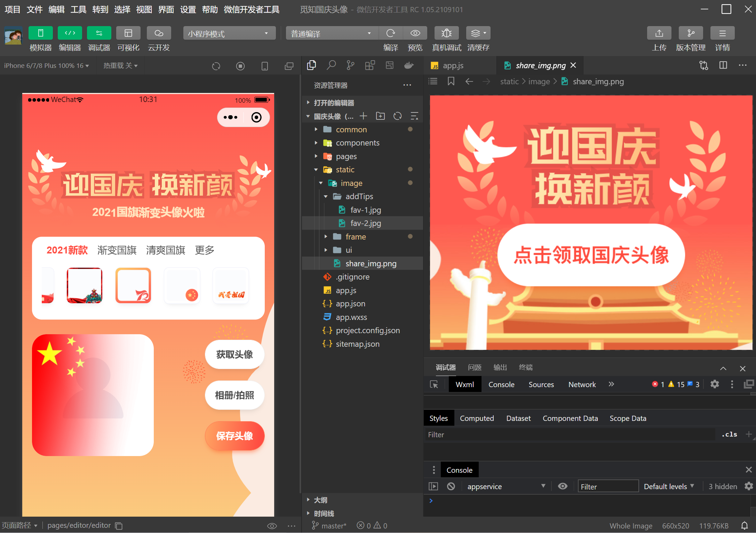This screenshot has width=756, height=533.
Task: Expand the common folder
Action: tap(363, 130)
